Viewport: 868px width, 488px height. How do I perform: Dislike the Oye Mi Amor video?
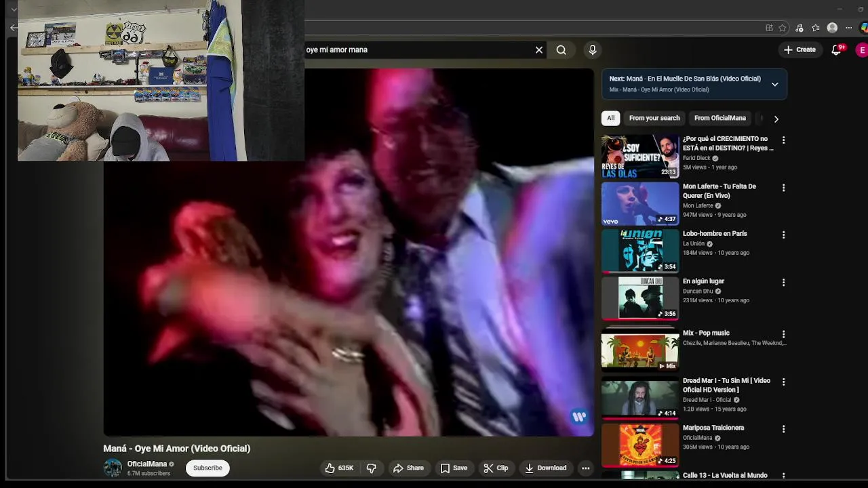[x=372, y=468]
